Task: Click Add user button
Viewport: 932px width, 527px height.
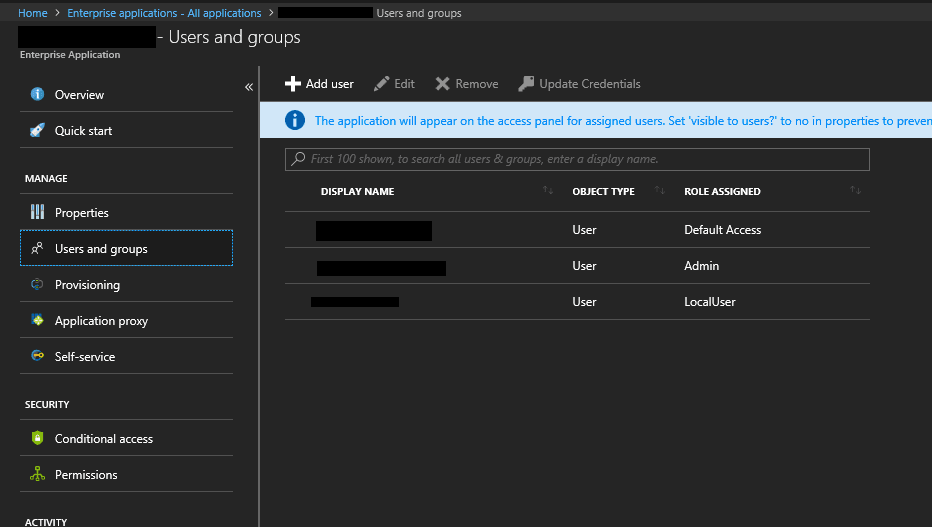Action: pos(319,84)
